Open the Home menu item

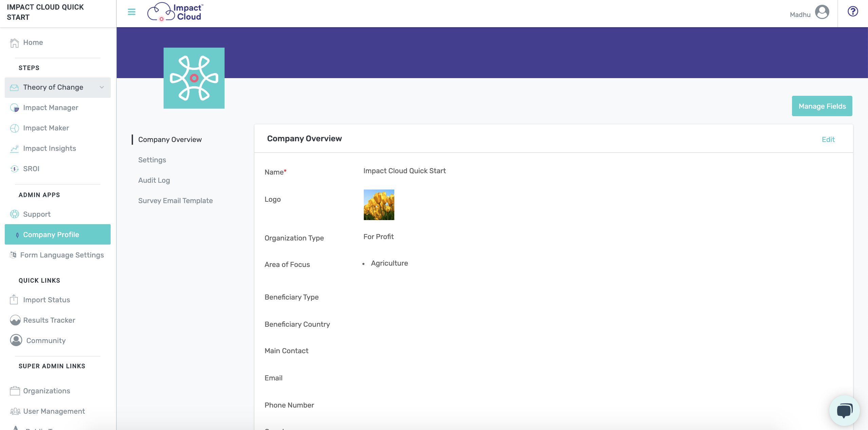58,43
